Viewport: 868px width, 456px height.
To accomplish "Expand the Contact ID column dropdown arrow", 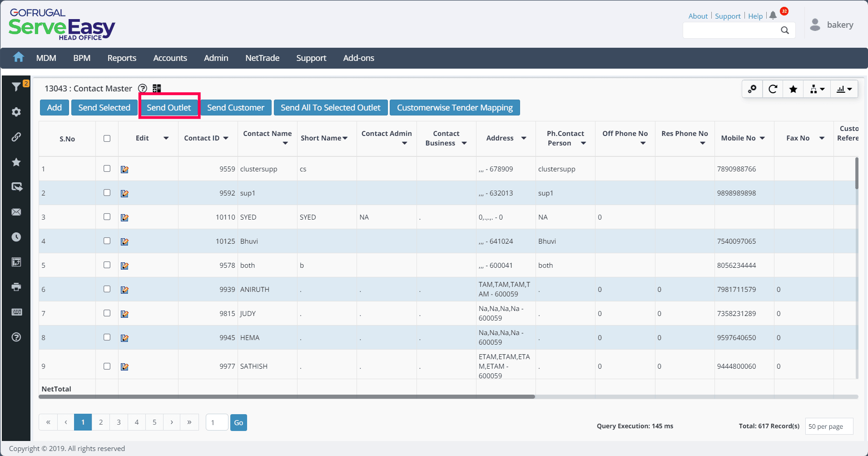I will click(x=226, y=138).
